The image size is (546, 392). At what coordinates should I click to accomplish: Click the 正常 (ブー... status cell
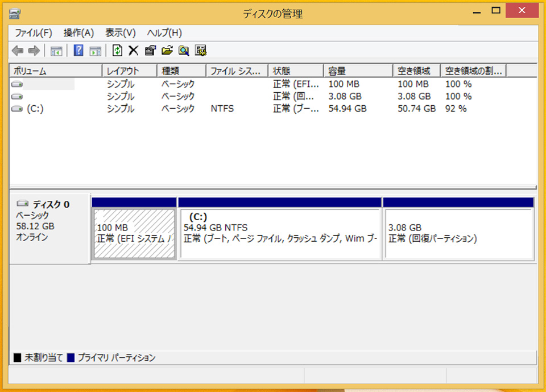tap(296, 109)
